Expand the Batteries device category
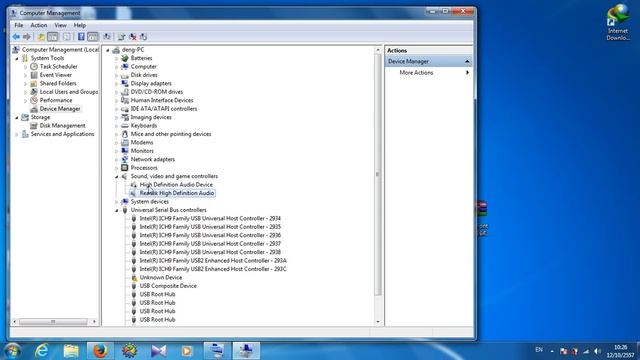Screen dimensions: 640x360 point(116,58)
